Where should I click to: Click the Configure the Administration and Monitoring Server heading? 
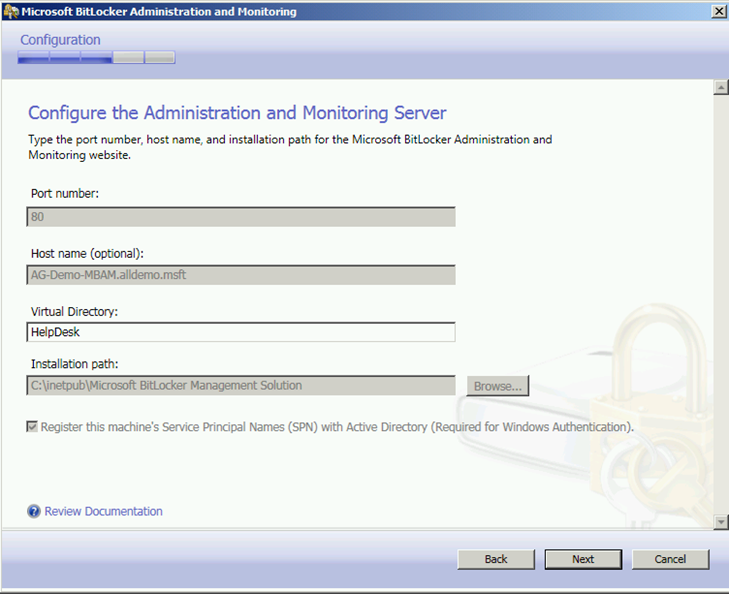tap(237, 113)
